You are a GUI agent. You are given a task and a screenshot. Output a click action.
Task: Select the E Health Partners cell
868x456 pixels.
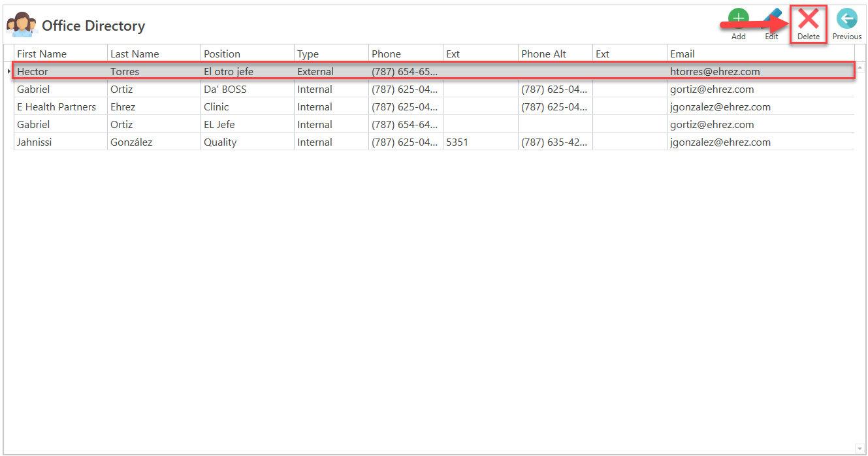click(61, 106)
